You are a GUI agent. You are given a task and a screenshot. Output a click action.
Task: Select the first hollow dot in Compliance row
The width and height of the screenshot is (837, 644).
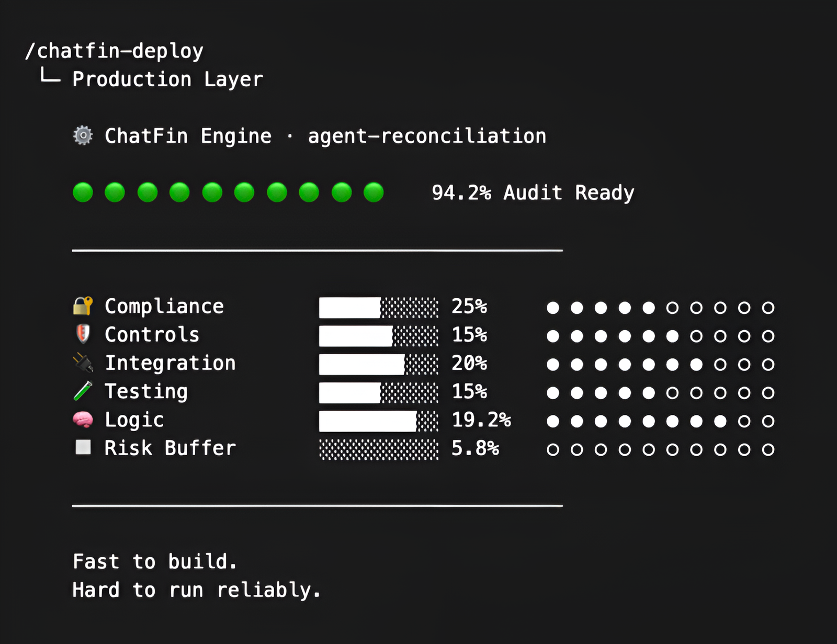click(672, 308)
